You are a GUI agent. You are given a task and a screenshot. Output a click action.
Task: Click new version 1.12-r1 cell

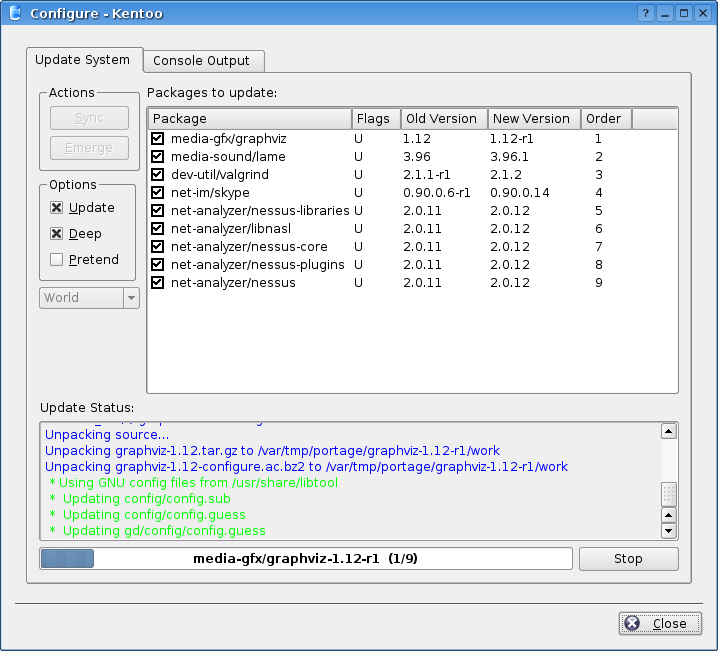511,138
